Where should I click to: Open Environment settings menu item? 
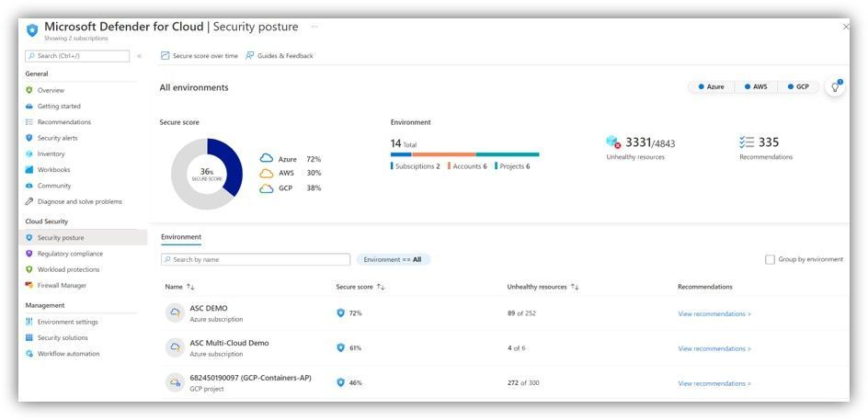[67, 322]
